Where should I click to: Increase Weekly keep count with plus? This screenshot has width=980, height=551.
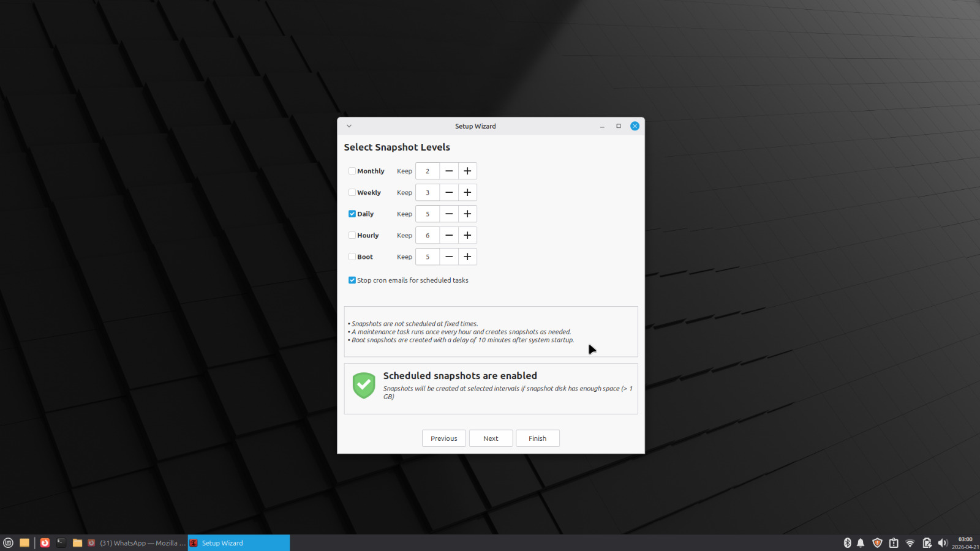467,193
